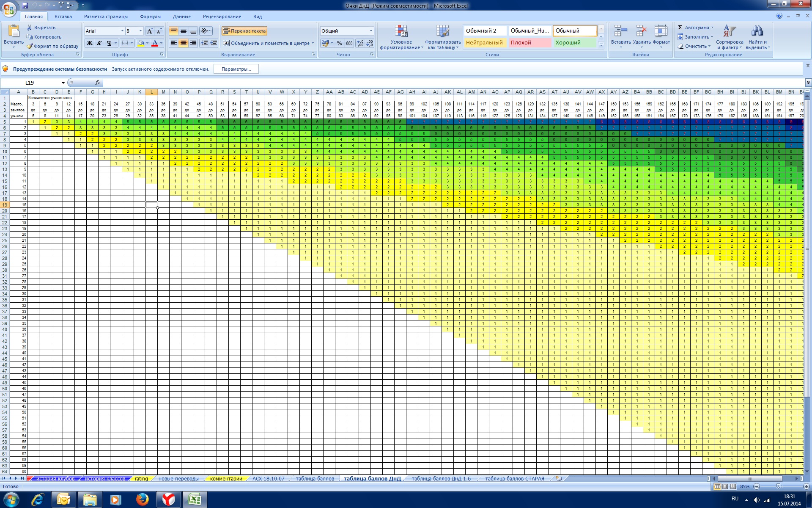The width and height of the screenshot is (812, 508).
Task: Toggle bold formatting button
Action: point(89,43)
